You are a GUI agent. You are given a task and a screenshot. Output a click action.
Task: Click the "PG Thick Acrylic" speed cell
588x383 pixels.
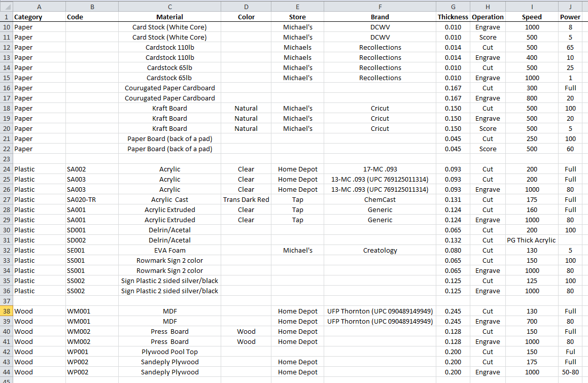point(532,240)
